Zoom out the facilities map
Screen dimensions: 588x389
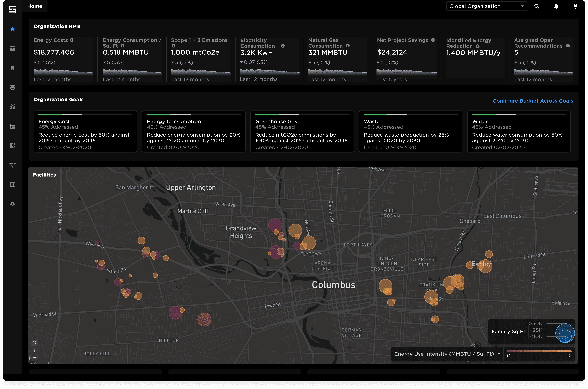coord(35,357)
